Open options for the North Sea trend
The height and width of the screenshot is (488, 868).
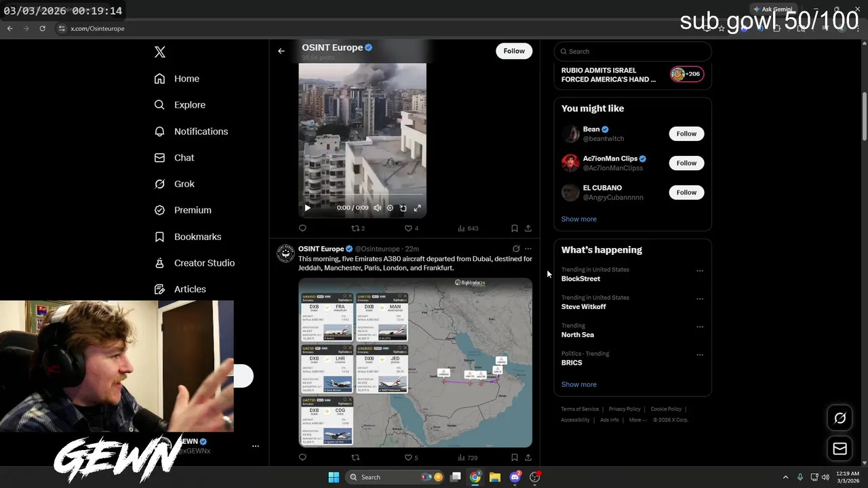[x=700, y=327]
